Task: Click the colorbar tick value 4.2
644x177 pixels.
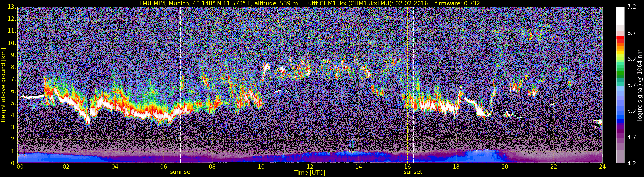Action: click(632, 163)
